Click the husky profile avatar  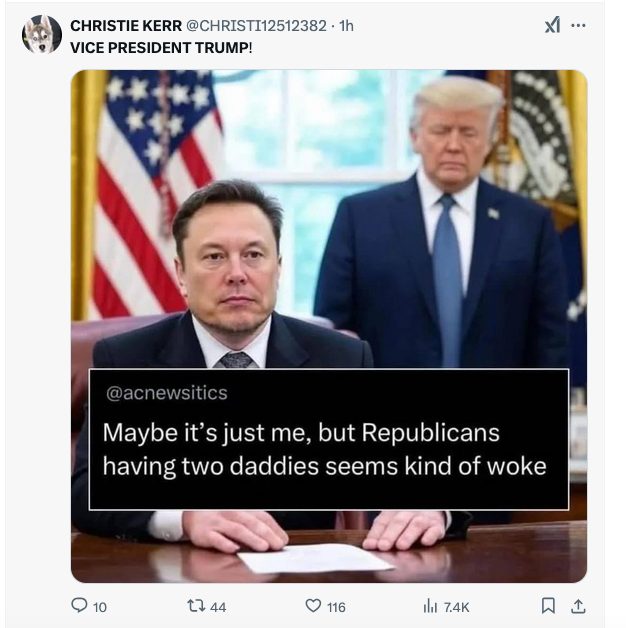(42, 34)
